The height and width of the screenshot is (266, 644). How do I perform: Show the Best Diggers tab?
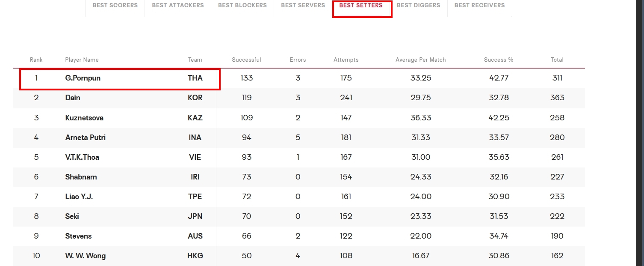(419, 6)
